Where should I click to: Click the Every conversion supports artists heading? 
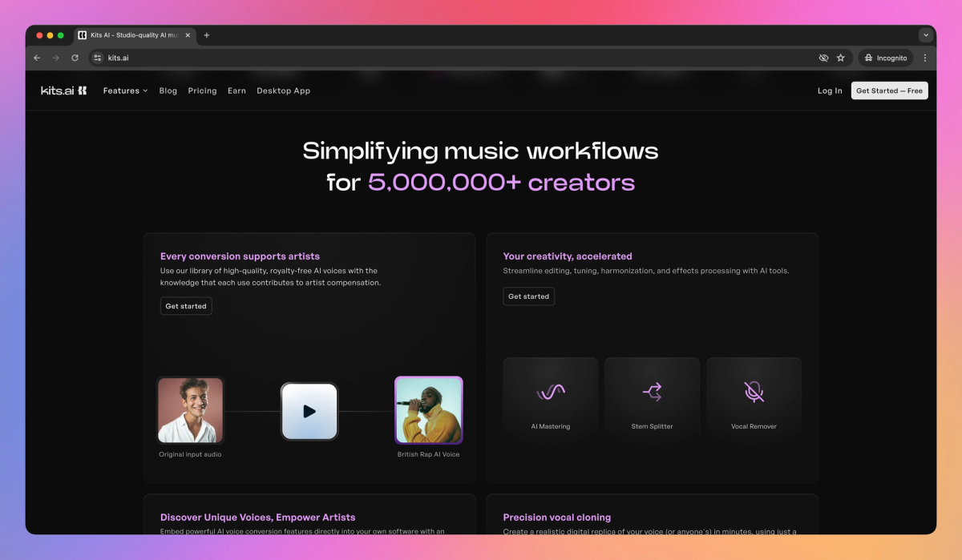pyautogui.click(x=240, y=256)
